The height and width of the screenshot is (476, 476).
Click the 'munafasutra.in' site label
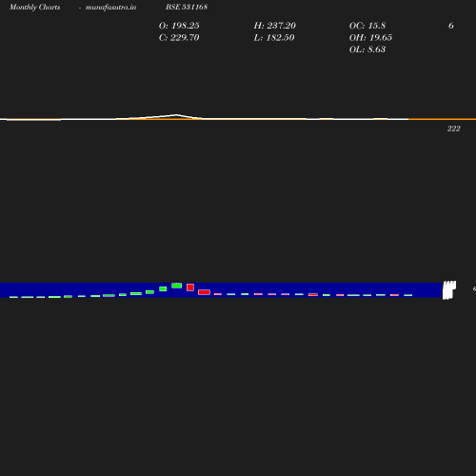point(110,7)
